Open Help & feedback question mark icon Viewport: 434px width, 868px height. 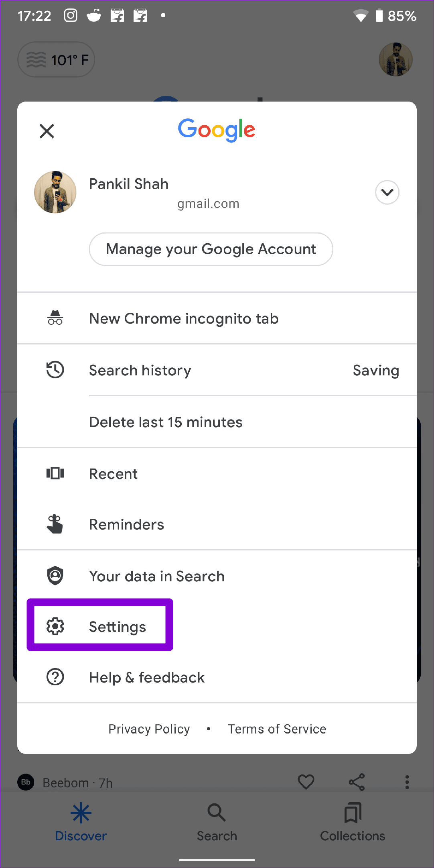(x=55, y=677)
